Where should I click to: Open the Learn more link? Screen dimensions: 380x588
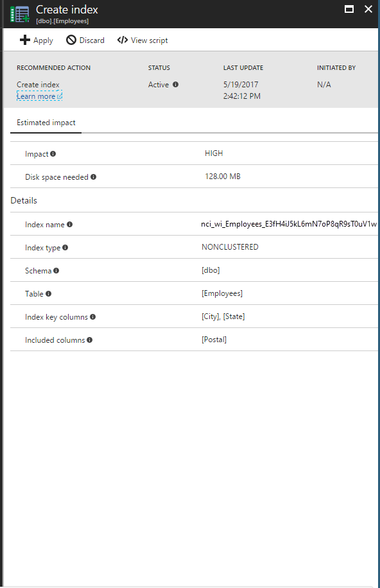click(x=39, y=96)
